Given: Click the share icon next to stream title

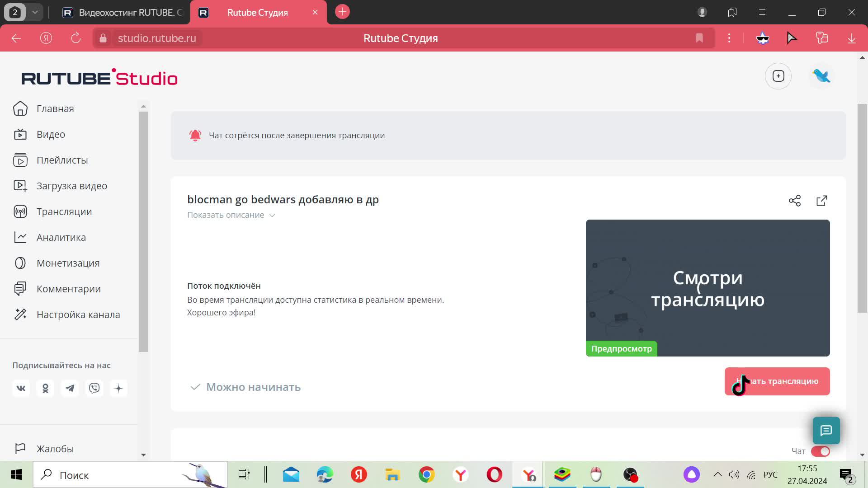Looking at the screenshot, I should [x=794, y=201].
